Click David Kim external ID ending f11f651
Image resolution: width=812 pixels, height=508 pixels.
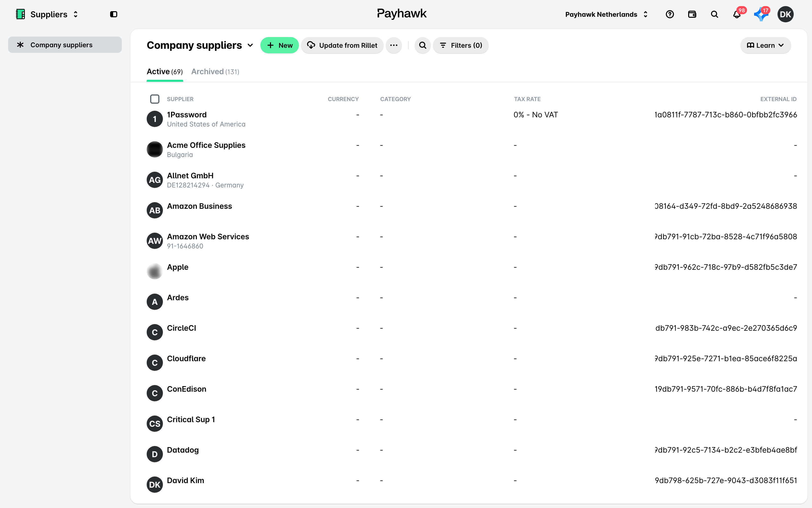pyautogui.click(x=726, y=481)
